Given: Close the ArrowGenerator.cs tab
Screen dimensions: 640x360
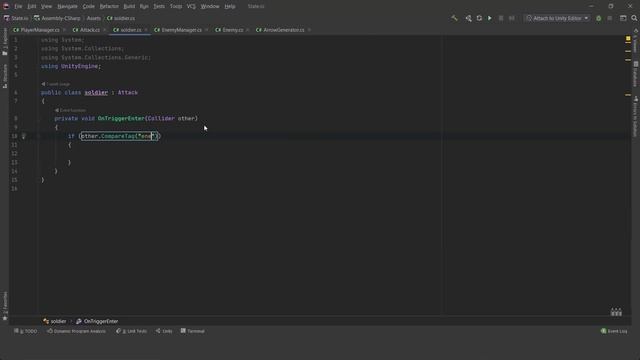Looking at the screenshot, I should 309,30.
